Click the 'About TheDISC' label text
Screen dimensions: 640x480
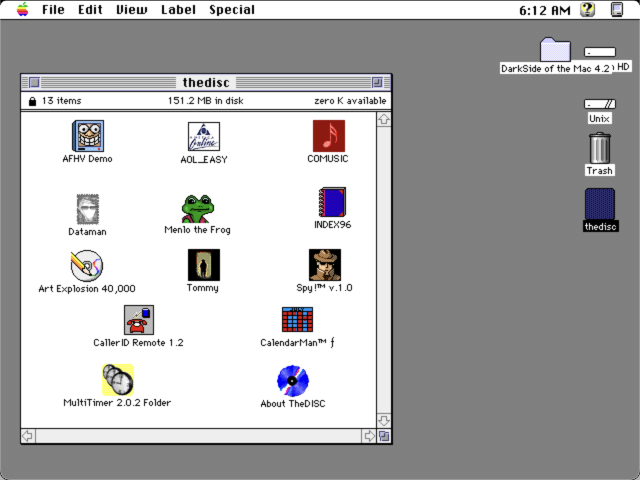(x=293, y=404)
